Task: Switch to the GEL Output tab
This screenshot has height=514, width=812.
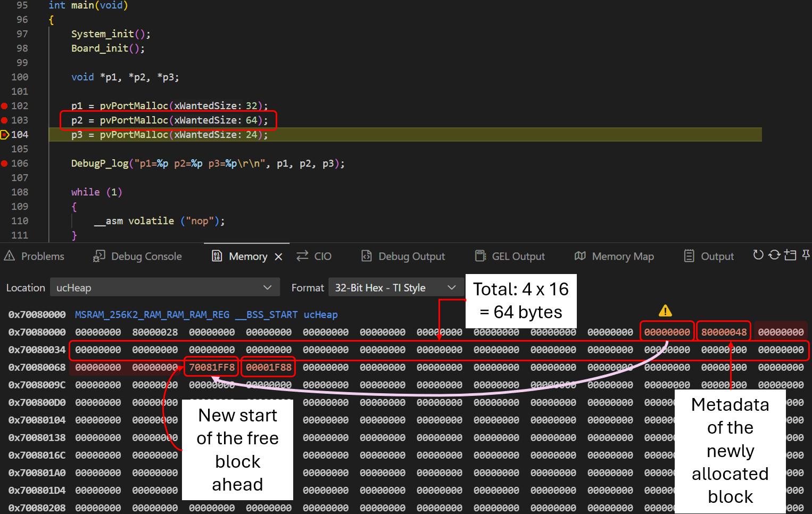Action: click(x=510, y=256)
